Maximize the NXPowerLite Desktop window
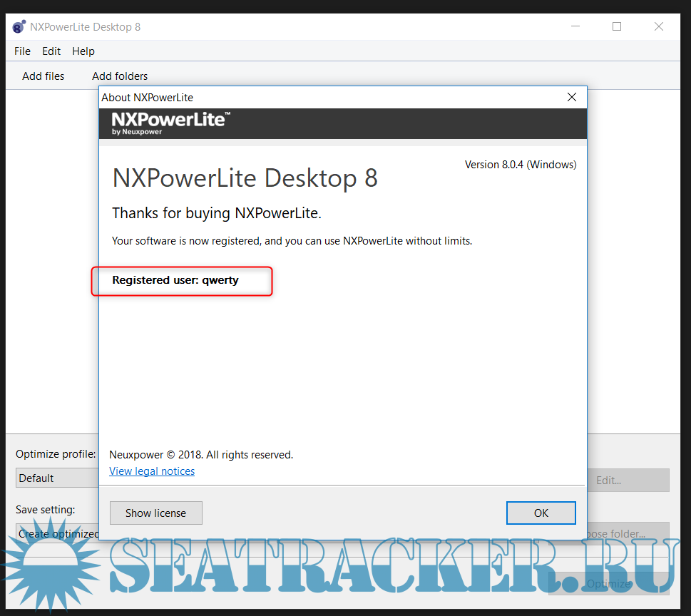The height and width of the screenshot is (616, 691). click(617, 27)
